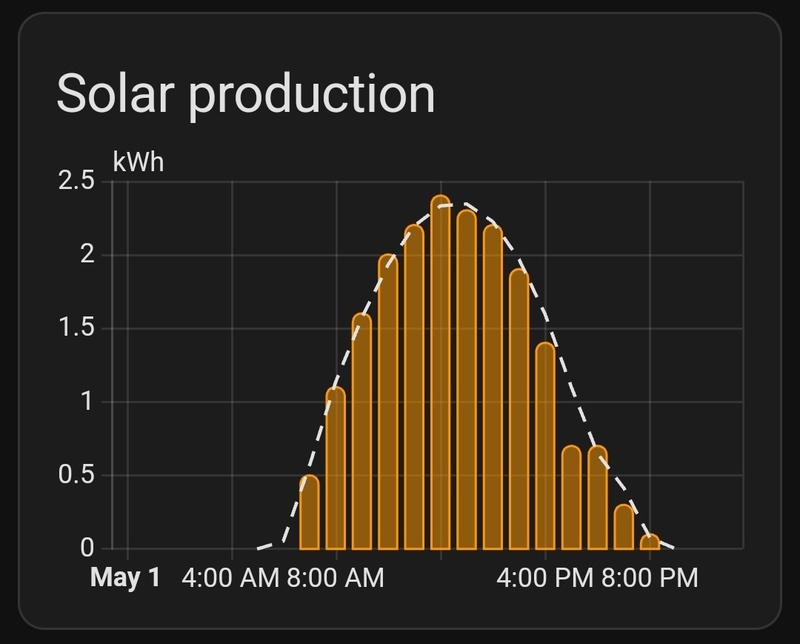The image size is (800, 644).
Task: Select the 5 PM production bar
Action: (x=571, y=498)
